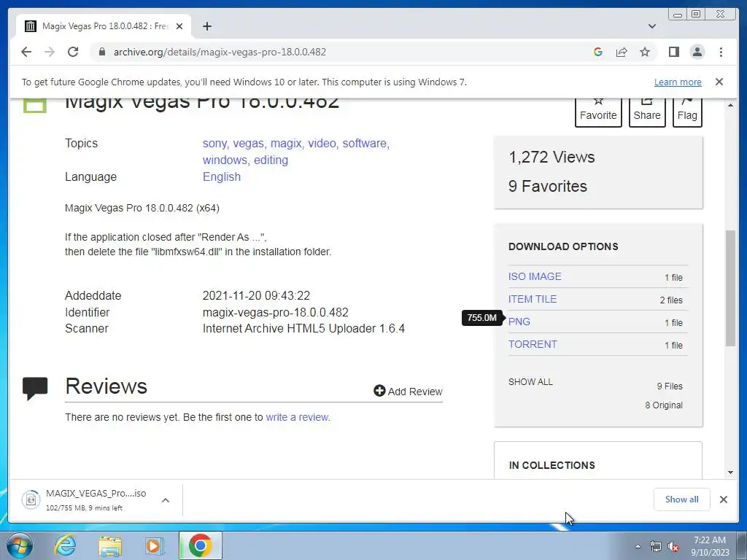747x560 pixels.
Task: Open the English language link
Action: tap(222, 176)
